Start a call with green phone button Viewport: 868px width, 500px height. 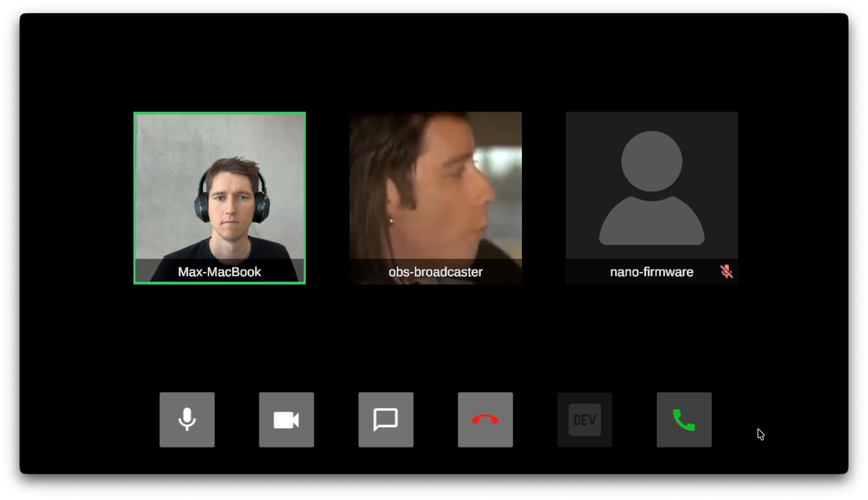(684, 420)
